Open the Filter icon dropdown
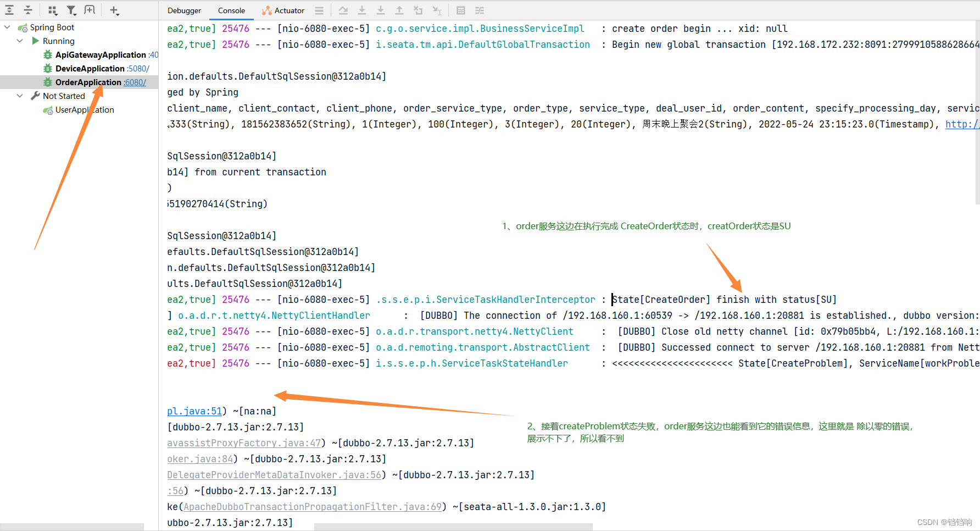The height and width of the screenshot is (531, 980). 71,10
